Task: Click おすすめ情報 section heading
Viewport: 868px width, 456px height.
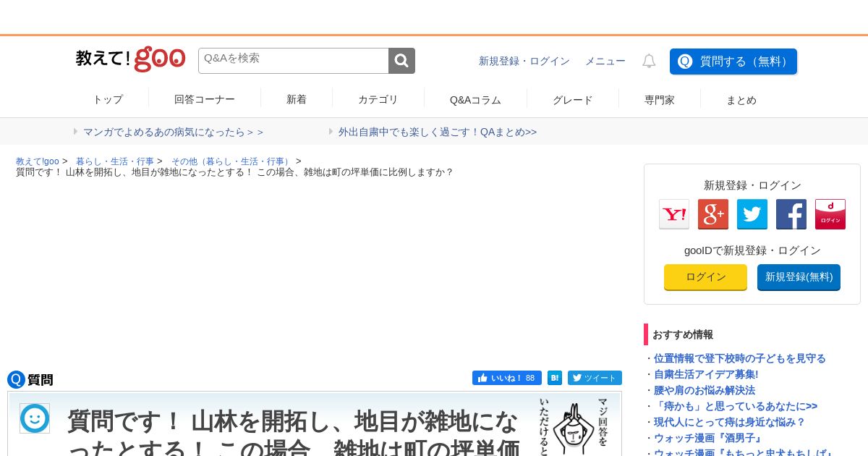Action: tap(683, 334)
